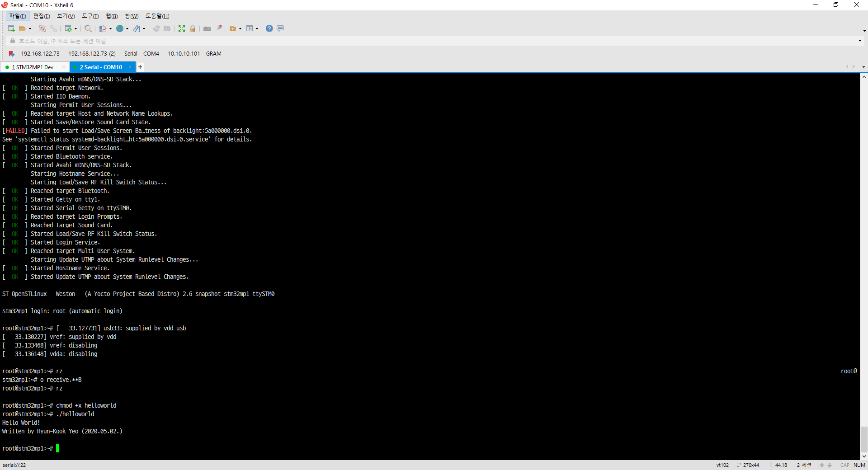868x470 pixels.
Task: Open the 탭(B) menu
Action: (112, 16)
